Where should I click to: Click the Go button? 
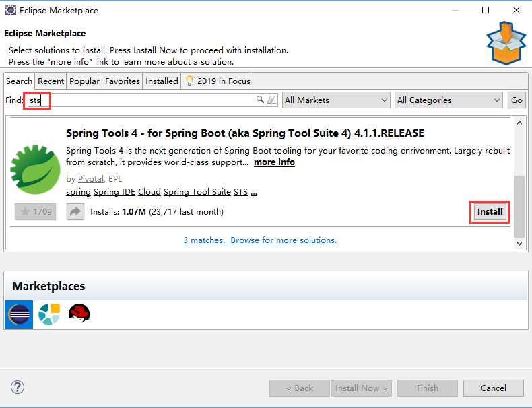coord(517,100)
